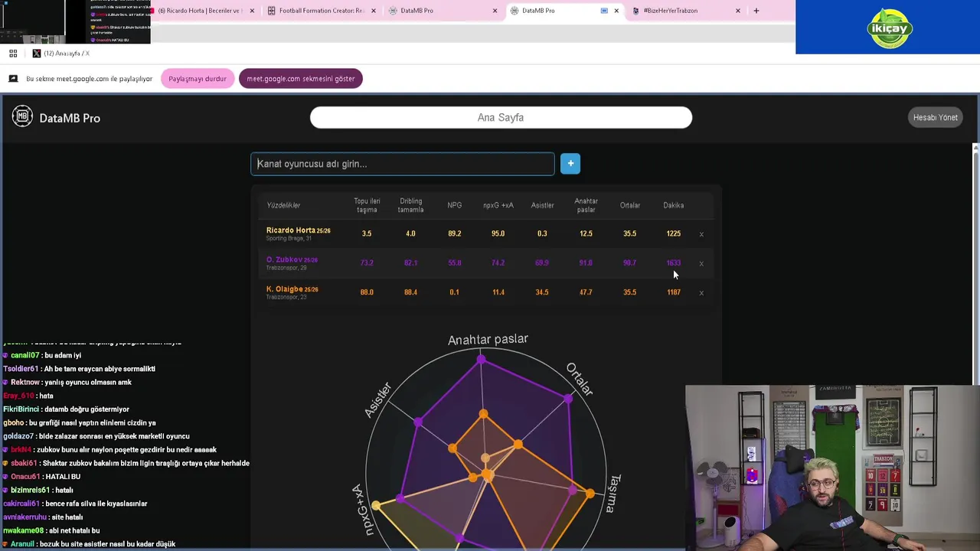Click the Ana Sayfa bar
The image size is (980, 551).
tap(501, 117)
